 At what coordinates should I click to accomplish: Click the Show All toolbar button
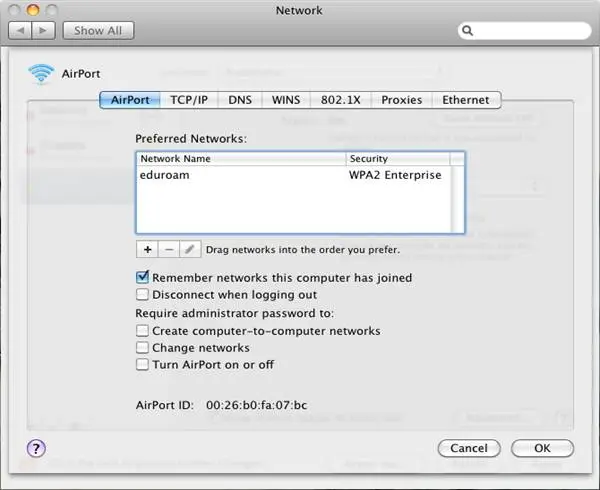(x=98, y=31)
